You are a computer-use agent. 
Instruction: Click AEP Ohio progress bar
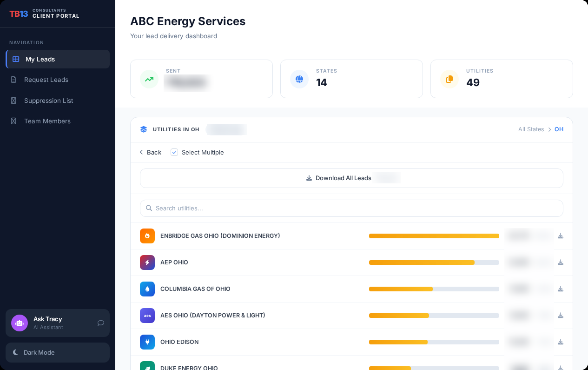[x=434, y=262]
